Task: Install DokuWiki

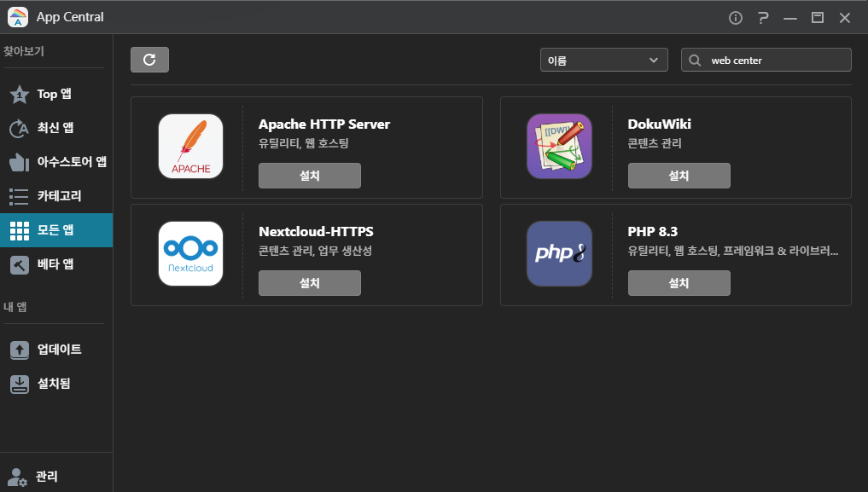Action: tap(679, 176)
